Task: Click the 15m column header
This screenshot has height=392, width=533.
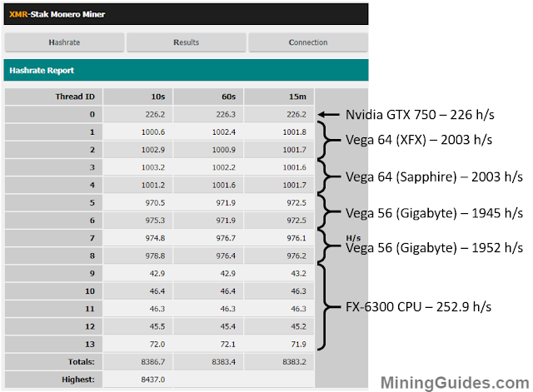Action: (x=298, y=97)
